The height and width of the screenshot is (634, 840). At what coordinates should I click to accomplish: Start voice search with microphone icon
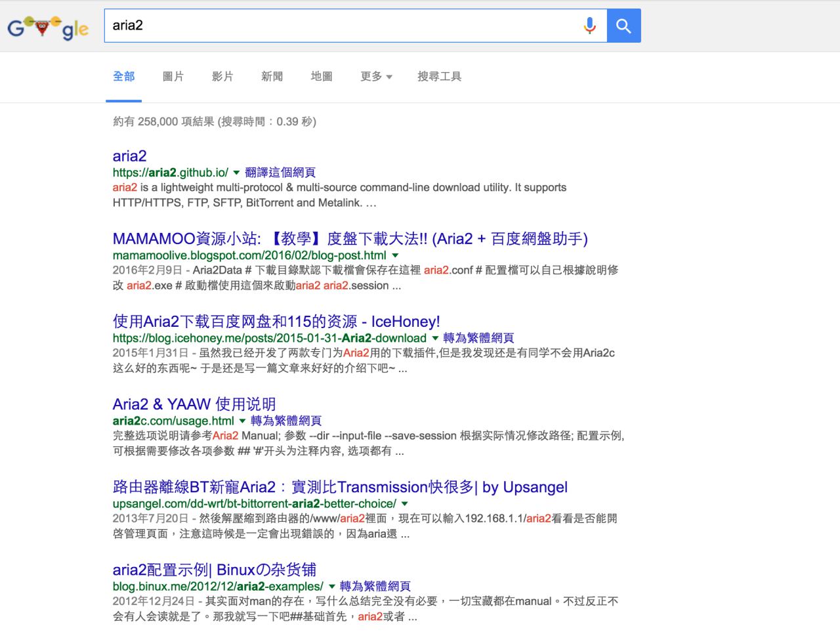click(590, 26)
